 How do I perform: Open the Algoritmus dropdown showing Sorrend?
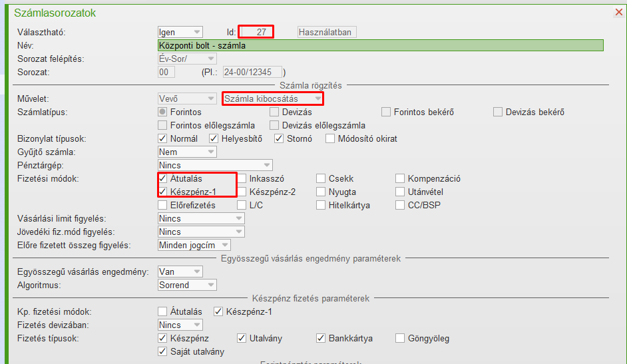(187, 285)
